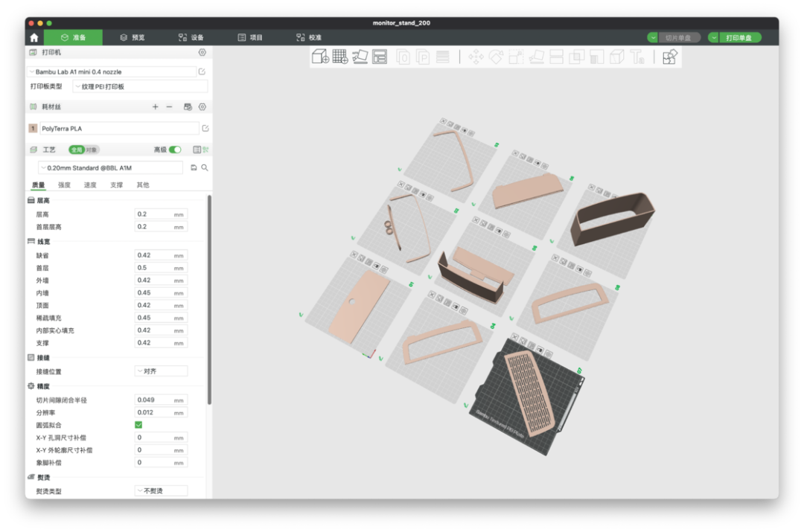Click the Add model cube icon
This screenshot has height=532, width=804.
320,57
